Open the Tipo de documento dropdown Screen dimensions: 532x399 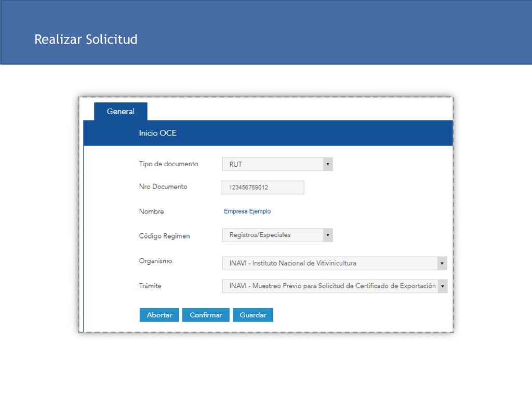pos(277,164)
